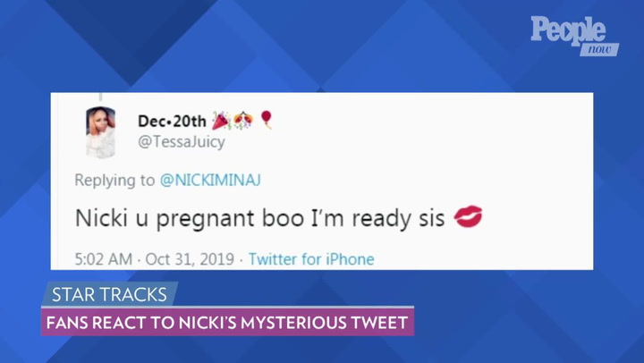This screenshot has width=644, height=363.
Task: Click the STAR TRACKS segment label
Action: pos(109,294)
